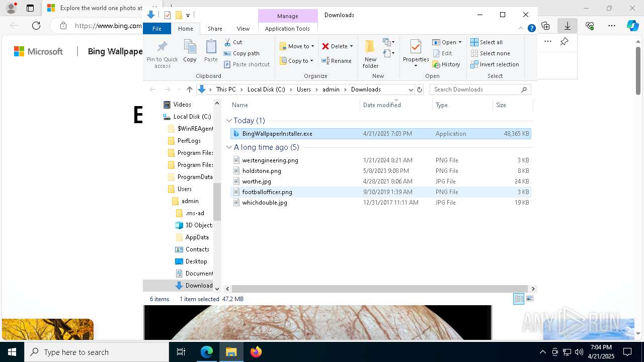Click the Task View taskbar icon
644x362 pixels.
(181, 352)
